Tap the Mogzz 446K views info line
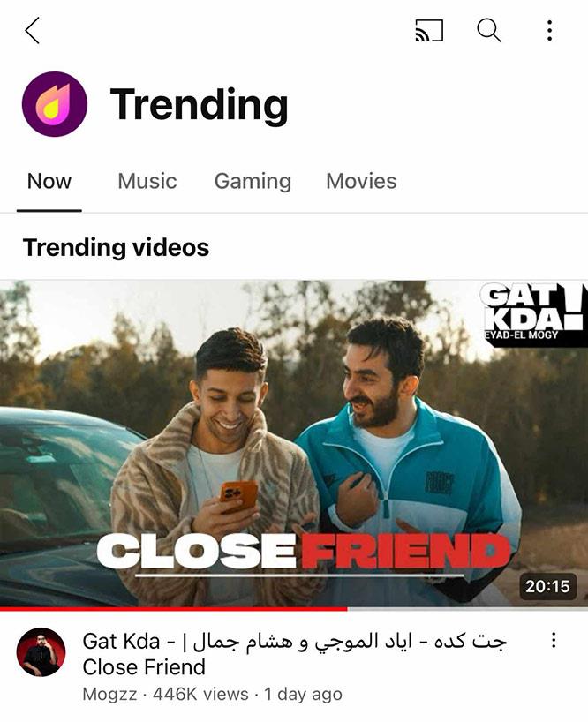The image size is (588, 722). (x=212, y=694)
